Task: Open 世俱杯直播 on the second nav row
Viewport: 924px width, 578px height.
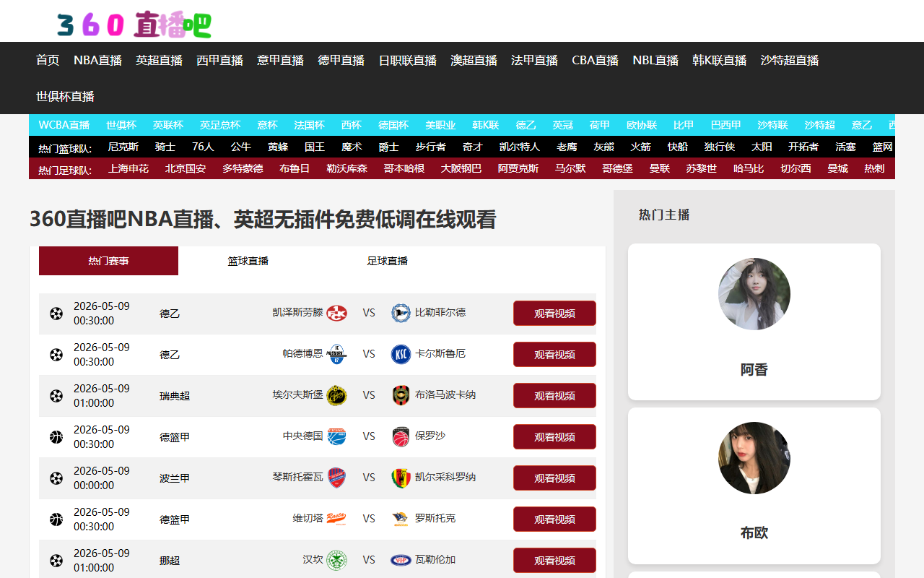Action: 65,96
